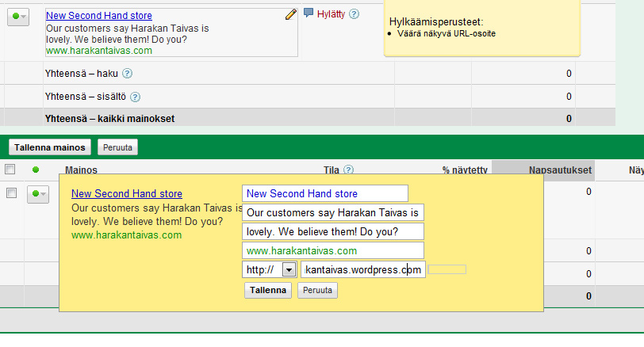Click the headline input field
This screenshot has height=347, width=644.
coord(324,193)
